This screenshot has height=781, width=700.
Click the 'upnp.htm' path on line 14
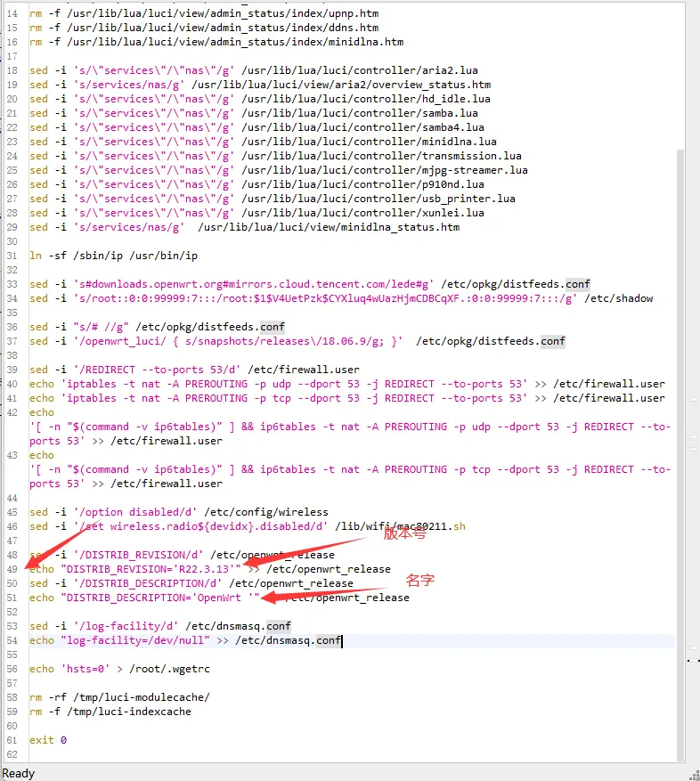point(223,13)
